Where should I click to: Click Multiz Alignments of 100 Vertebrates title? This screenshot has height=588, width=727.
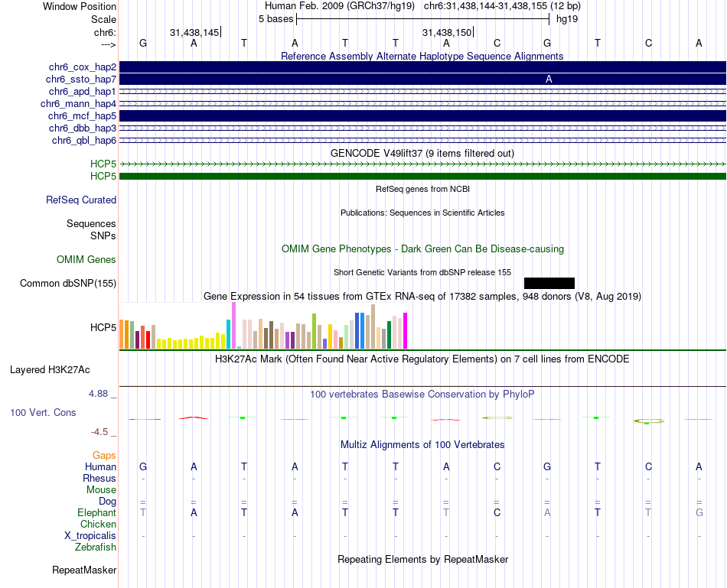pos(422,445)
